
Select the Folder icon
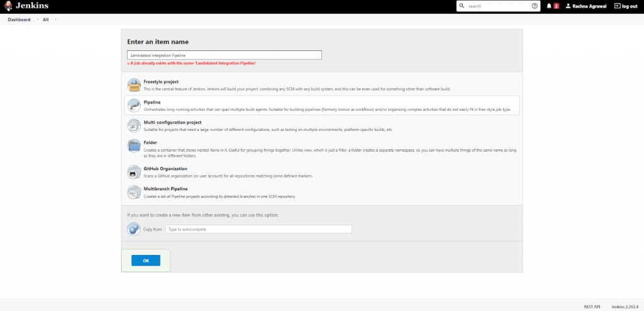pyautogui.click(x=135, y=145)
